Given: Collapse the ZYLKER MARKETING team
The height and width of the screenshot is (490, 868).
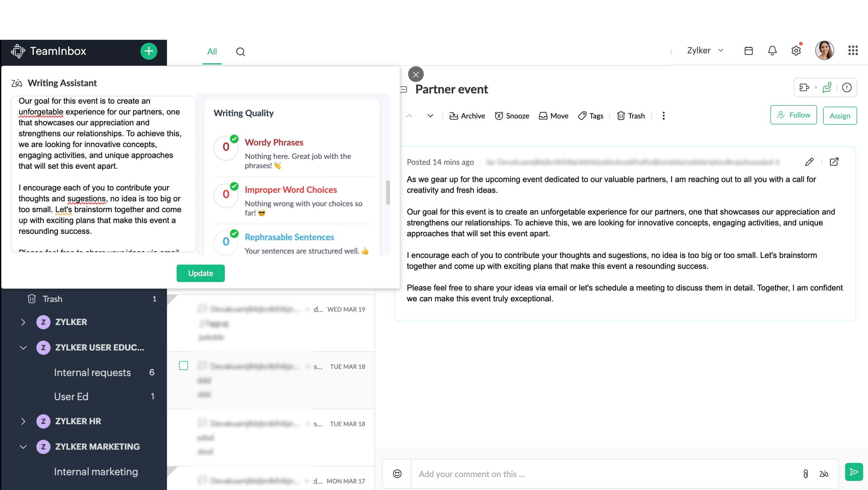Looking at the screenshot, I should point(23,447).
